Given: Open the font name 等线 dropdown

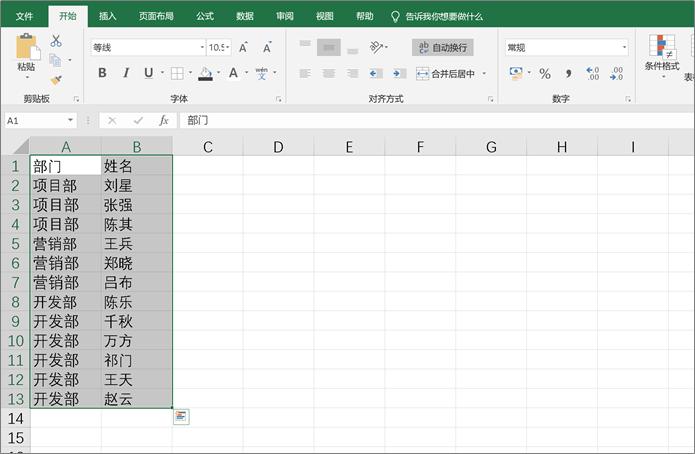Looking at the screenshot, I should click(202, 47).
